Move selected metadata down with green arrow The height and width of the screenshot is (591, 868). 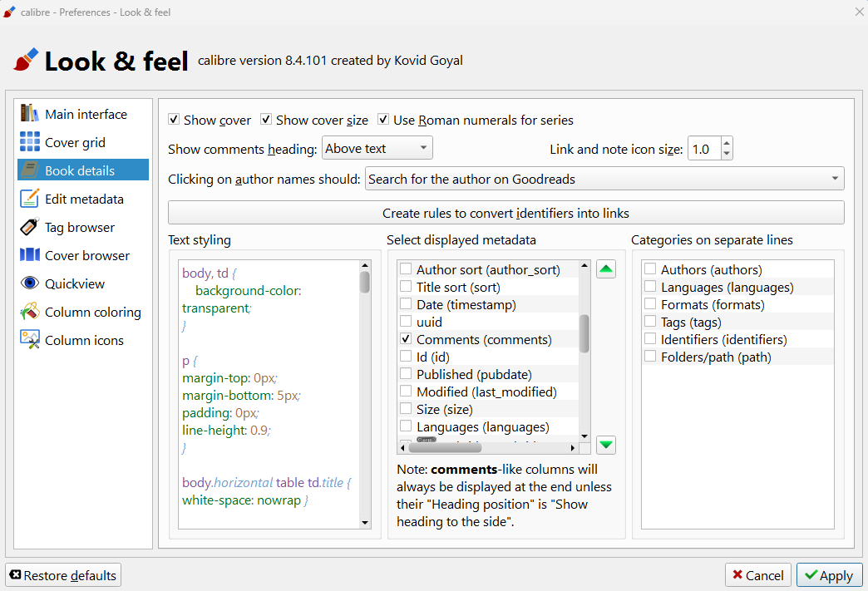(606, 445)
